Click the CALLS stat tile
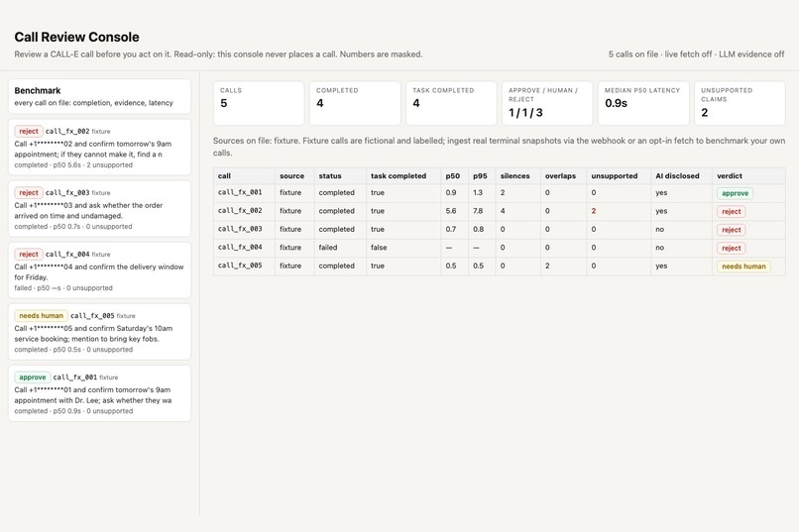799x532 pixels. [259, 103]
